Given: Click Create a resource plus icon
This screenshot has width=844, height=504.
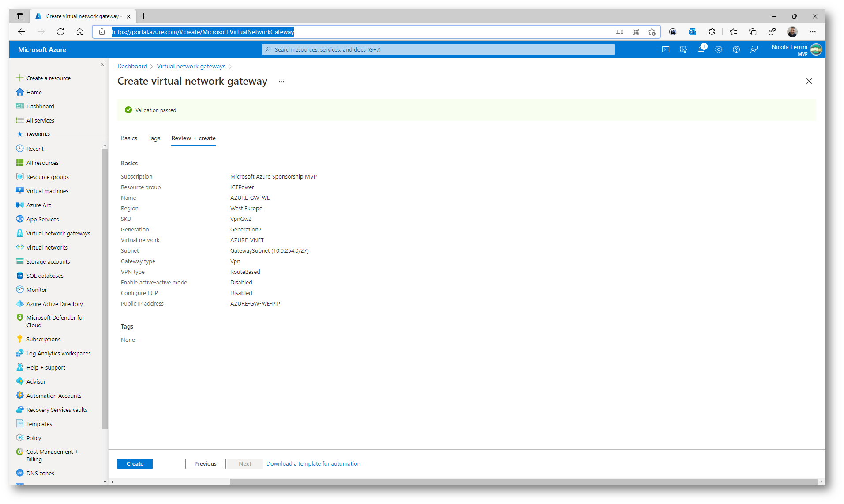Looking at the screenshot, I should click(x=19, y=78).
